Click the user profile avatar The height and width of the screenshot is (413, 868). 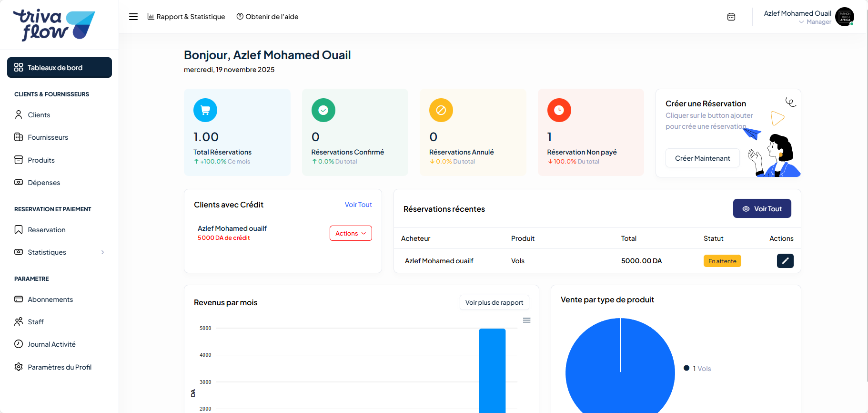click(844, 17)
